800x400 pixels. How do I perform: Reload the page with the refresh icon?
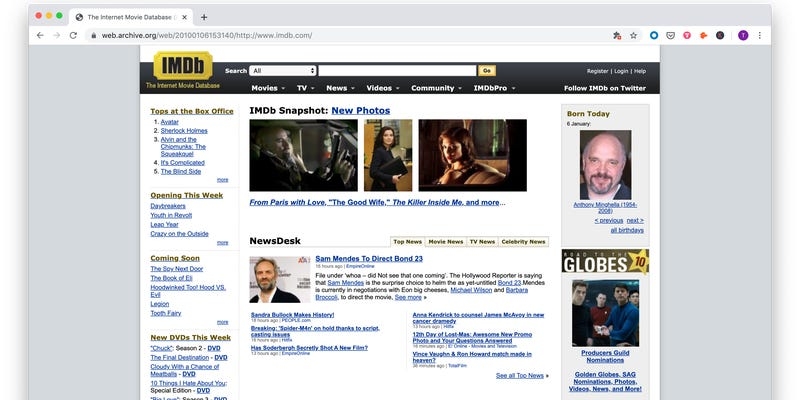(x=73, y=35)
